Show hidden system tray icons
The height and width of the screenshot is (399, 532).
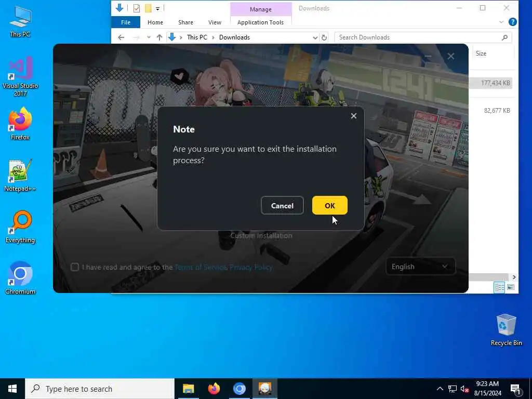tap(440, 389)
